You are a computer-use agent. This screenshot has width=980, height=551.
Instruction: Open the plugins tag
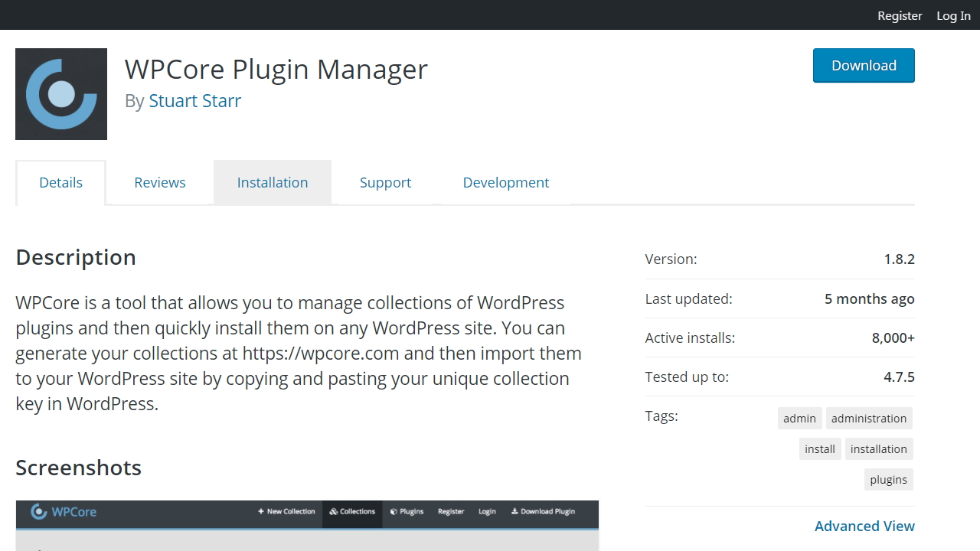(x=889, y=479)
